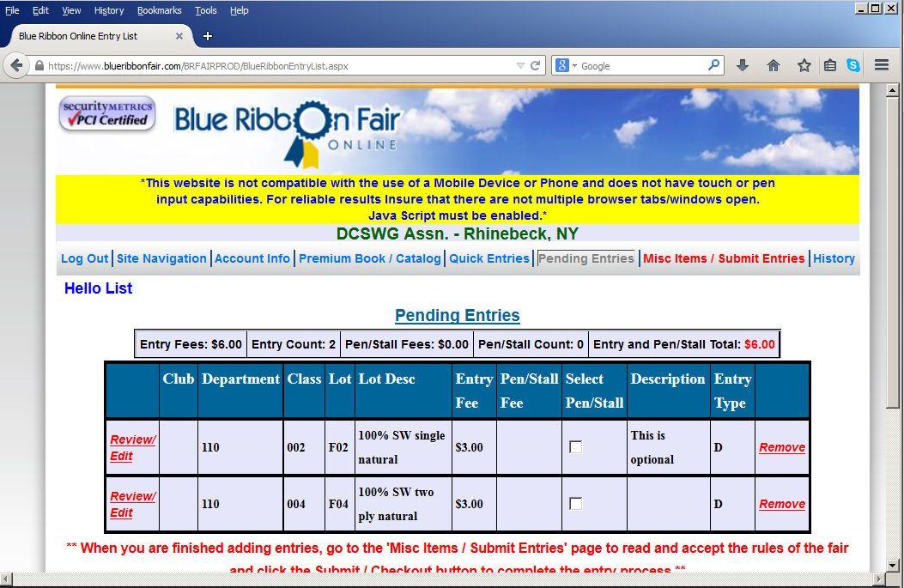The width and height of the screenshot is (904, 588).
Task: Open the downloads arrow icon
Action: point(743,66)
